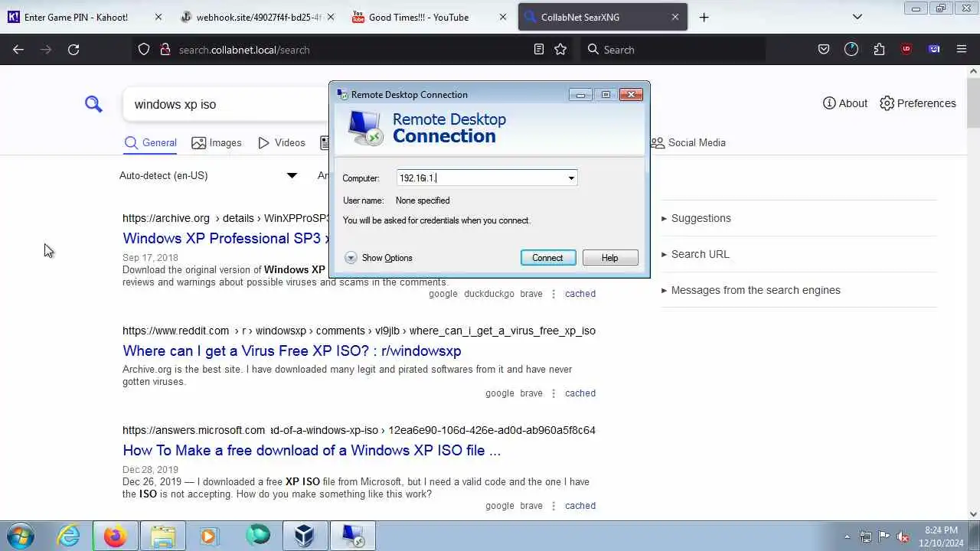Click Remote Desktop taskbar button
The image size is (980, 551).
(353, 536)
